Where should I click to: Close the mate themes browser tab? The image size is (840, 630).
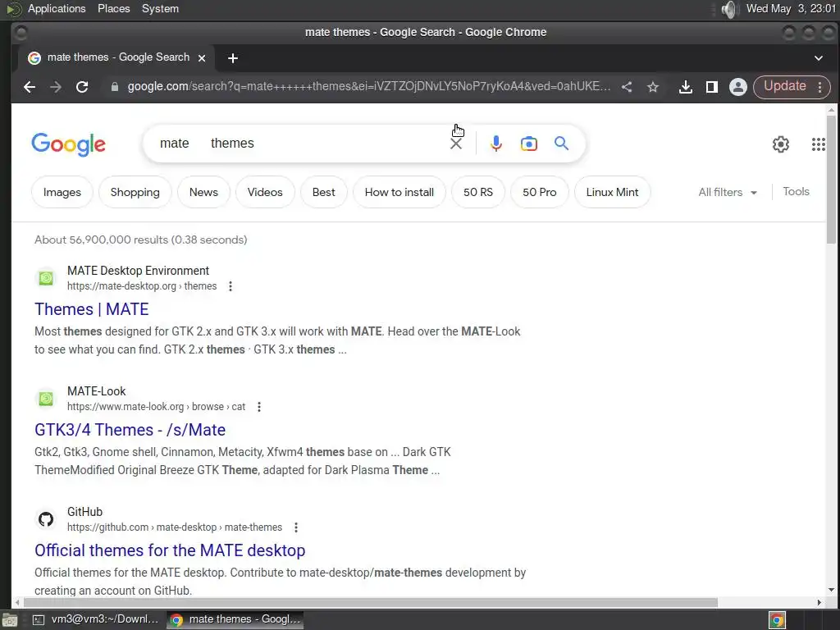[202, 58]
